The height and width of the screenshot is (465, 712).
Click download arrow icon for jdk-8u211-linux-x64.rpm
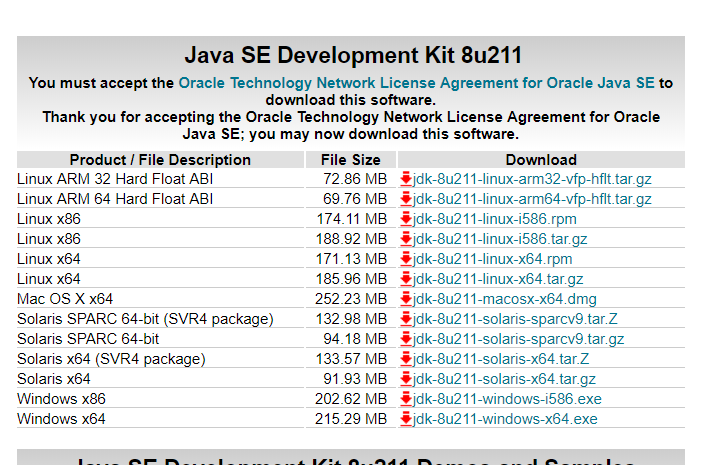pos(406,259)
